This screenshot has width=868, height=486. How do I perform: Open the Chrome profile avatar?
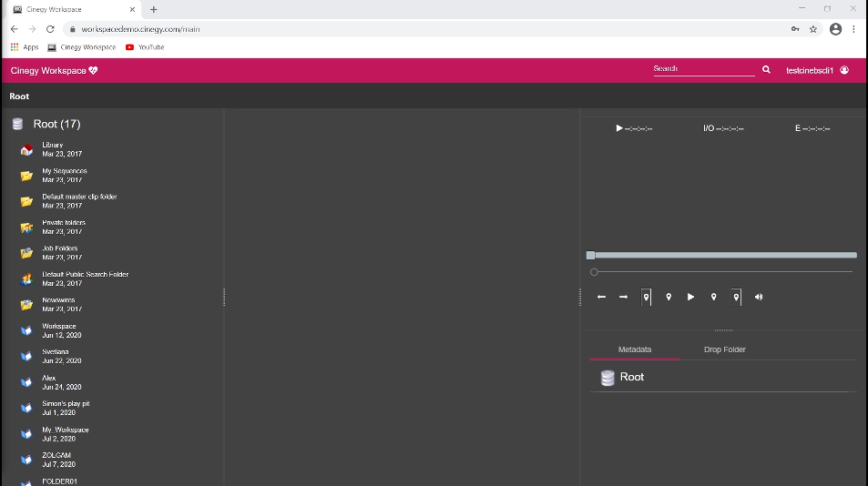coord(835,29)
